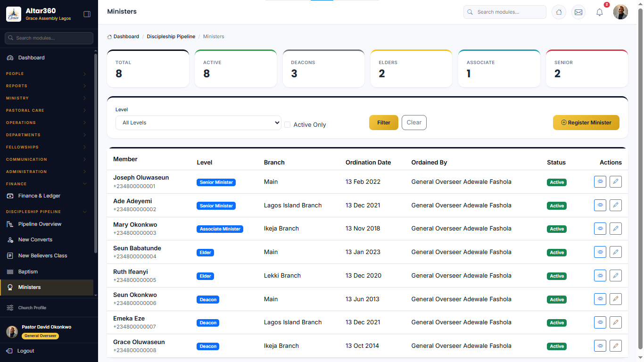The height and width of the screenshot is (362, 644).
Task: View Ruth Ifeanyi's record
Action: 600,276
